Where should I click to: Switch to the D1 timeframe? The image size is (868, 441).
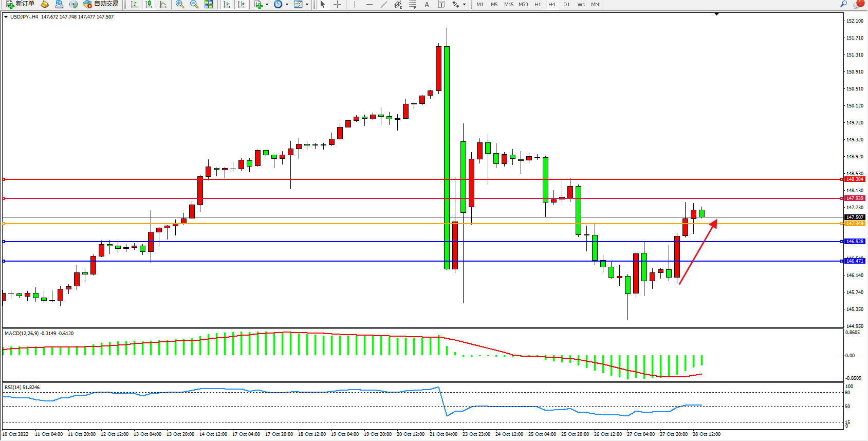coord(566,4)
